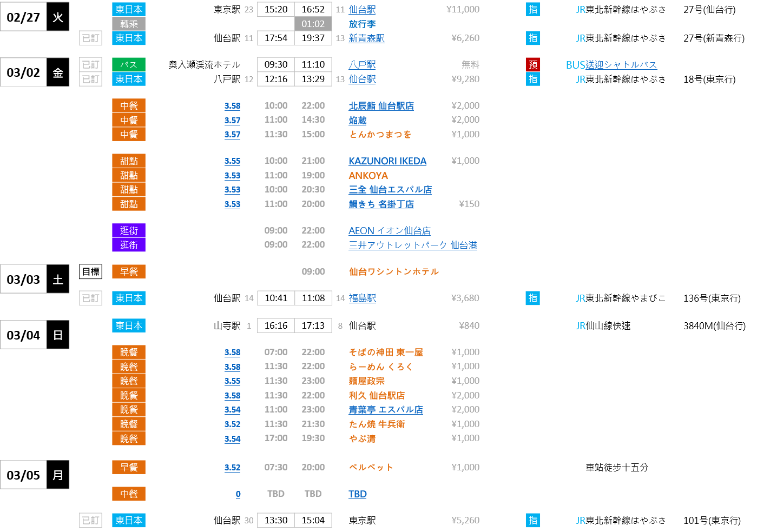This screenshot has width=757, height=532.
Task: Open the 3.52 rating link for ベルベット
Action: (x=232, y=468)
